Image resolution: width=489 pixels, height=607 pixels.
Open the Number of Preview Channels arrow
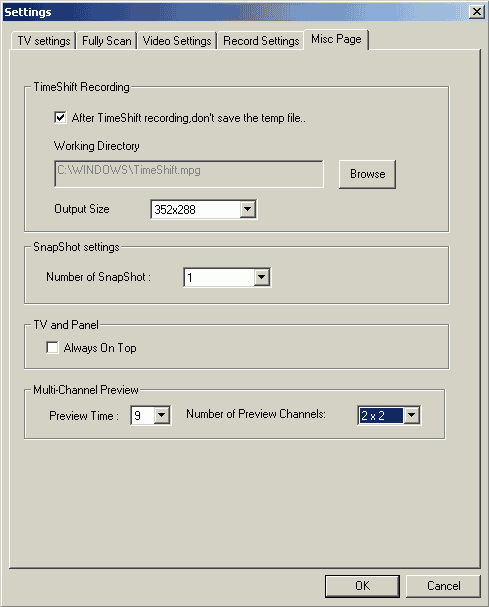[411, 415]
